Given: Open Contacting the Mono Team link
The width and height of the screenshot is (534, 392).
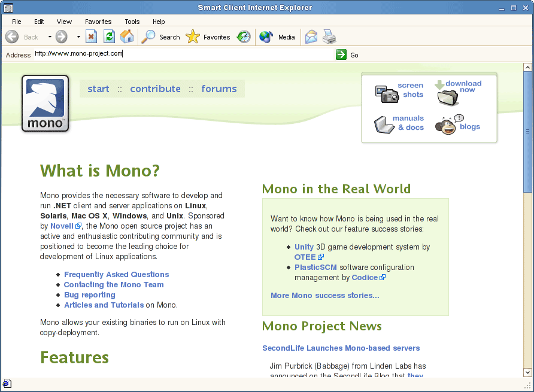Looking at the screenshot, I should click(114, 285).
